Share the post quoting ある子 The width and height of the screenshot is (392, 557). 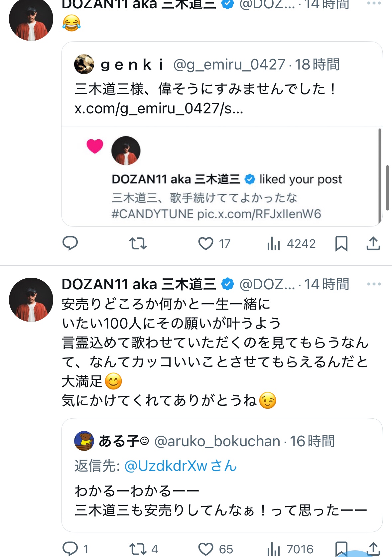click(x=373, y=549)
